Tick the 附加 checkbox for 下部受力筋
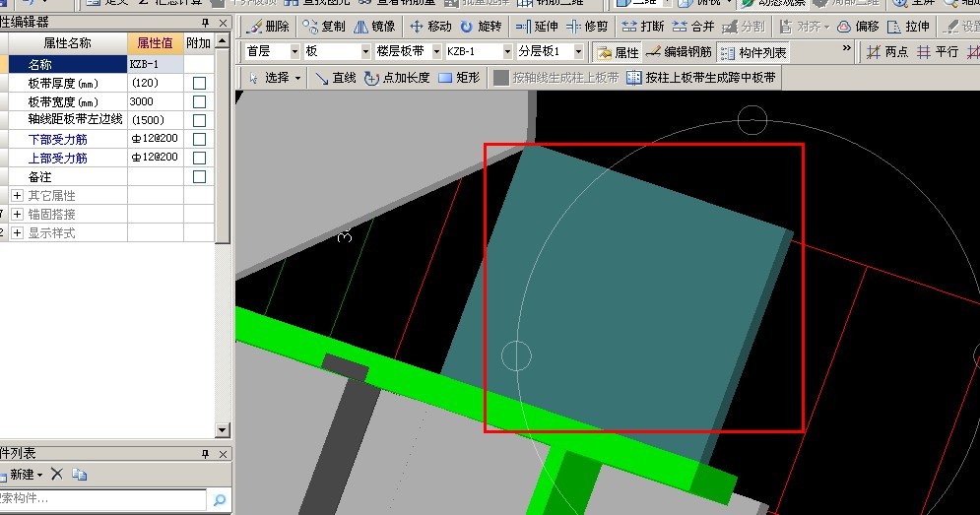This screenshot has height=515, width=980. (199, 140)
